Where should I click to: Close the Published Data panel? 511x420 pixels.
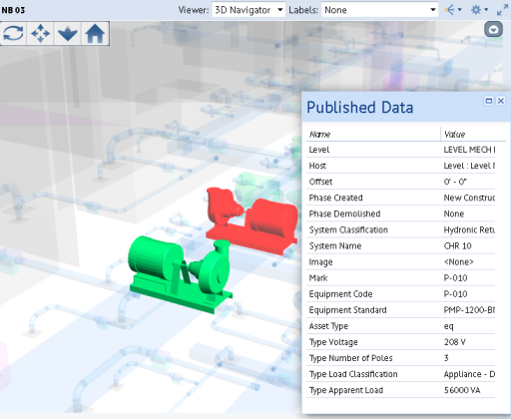point(500,101)
